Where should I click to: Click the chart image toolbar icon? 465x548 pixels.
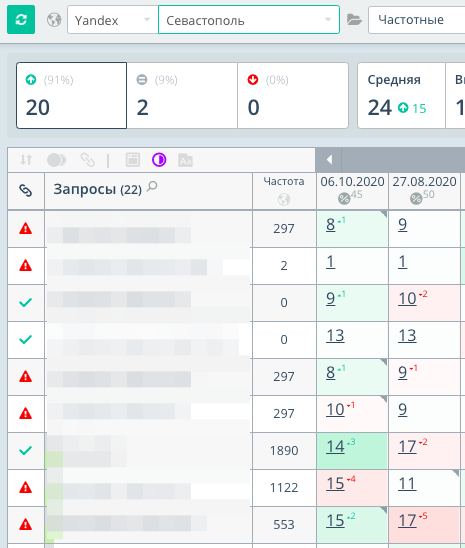(x=186, y=160)
